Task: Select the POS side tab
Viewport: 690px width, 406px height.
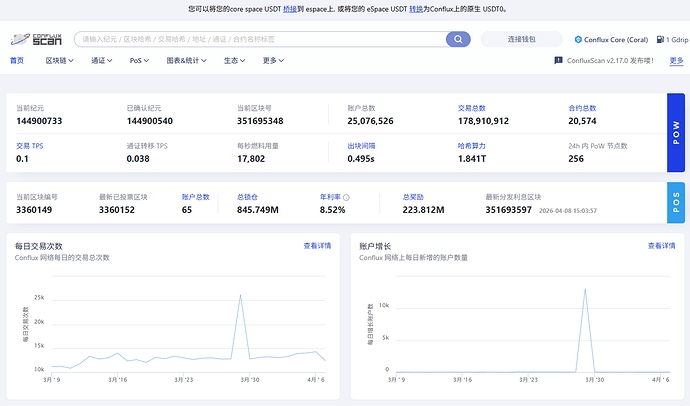Action: click(676, 203)
